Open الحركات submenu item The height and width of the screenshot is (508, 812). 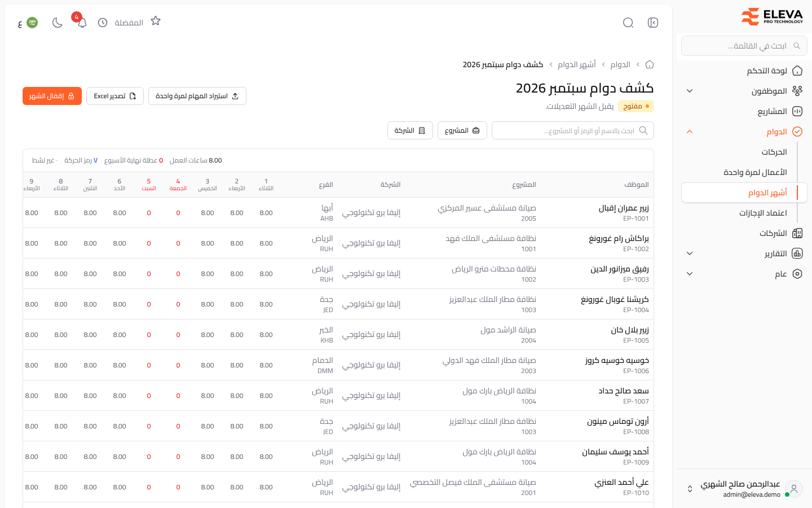click(774, 152)
